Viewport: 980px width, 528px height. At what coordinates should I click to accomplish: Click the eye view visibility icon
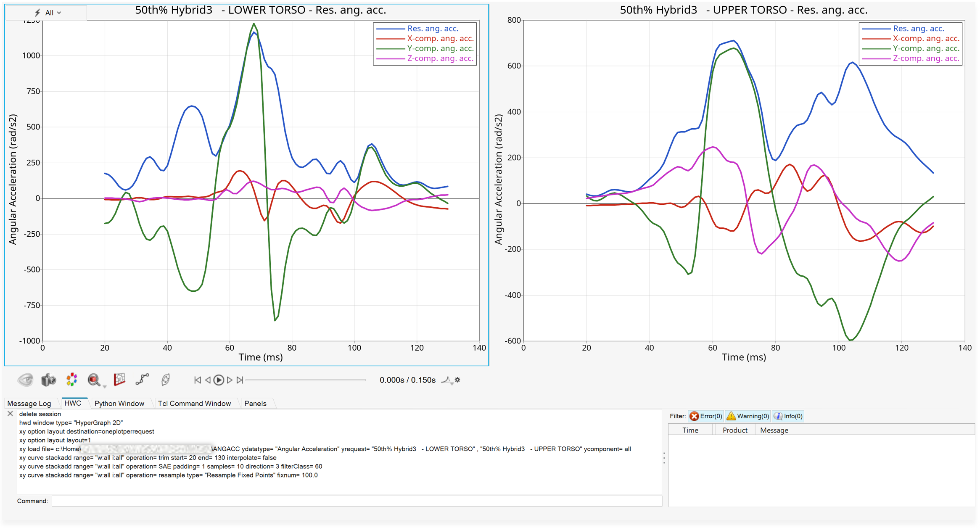coord(25,380)
